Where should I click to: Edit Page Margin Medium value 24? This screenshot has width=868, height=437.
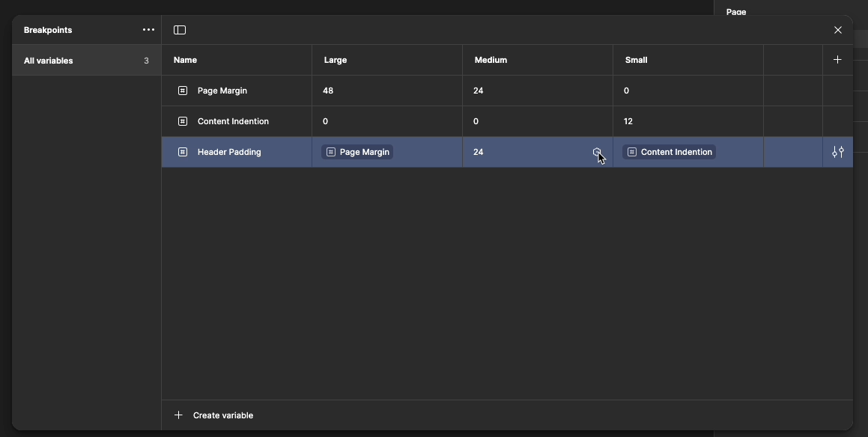[x=538, y=91]
